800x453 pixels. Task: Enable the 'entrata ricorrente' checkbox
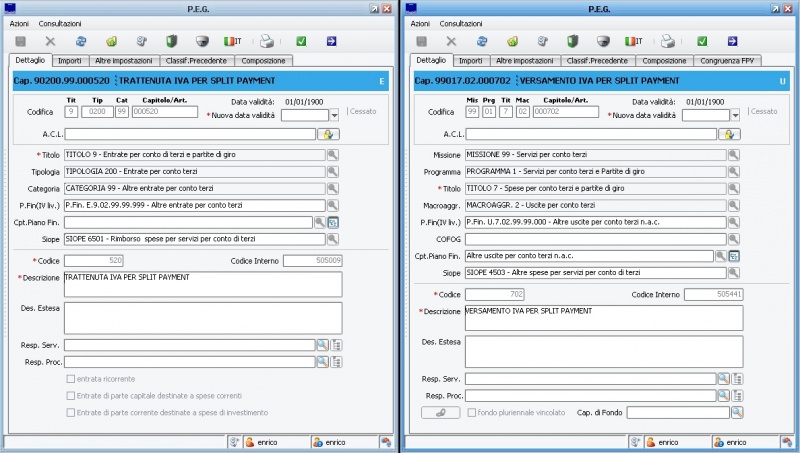click(x=70, y=379)
